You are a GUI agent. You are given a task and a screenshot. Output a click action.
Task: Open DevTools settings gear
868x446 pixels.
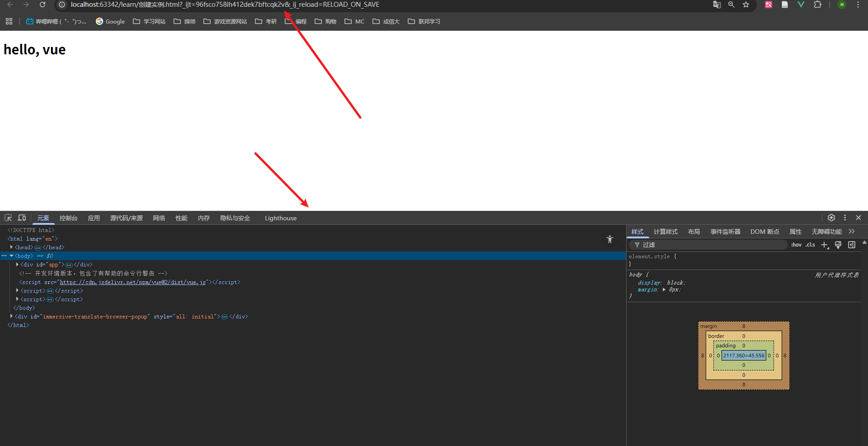pos(831,218)
